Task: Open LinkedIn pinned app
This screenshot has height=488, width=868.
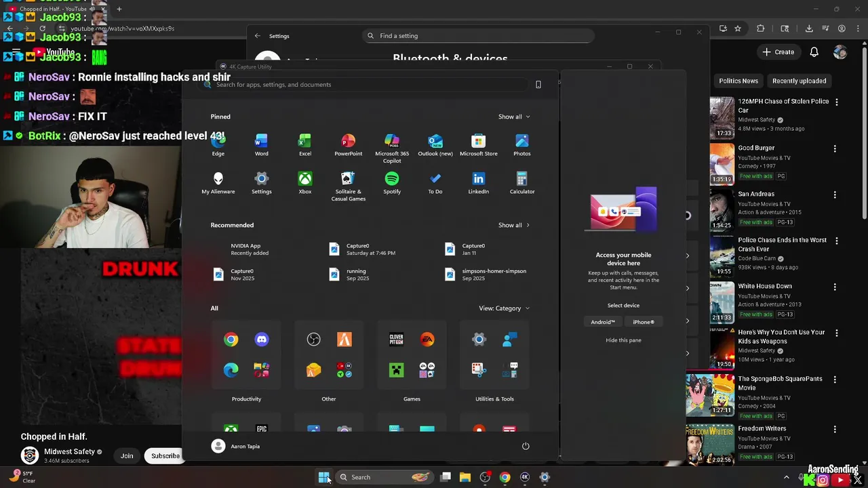Action: (479, 183)
